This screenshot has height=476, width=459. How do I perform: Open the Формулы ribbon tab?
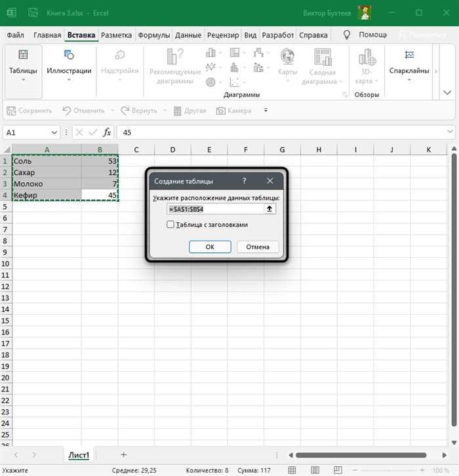(154, 35)
